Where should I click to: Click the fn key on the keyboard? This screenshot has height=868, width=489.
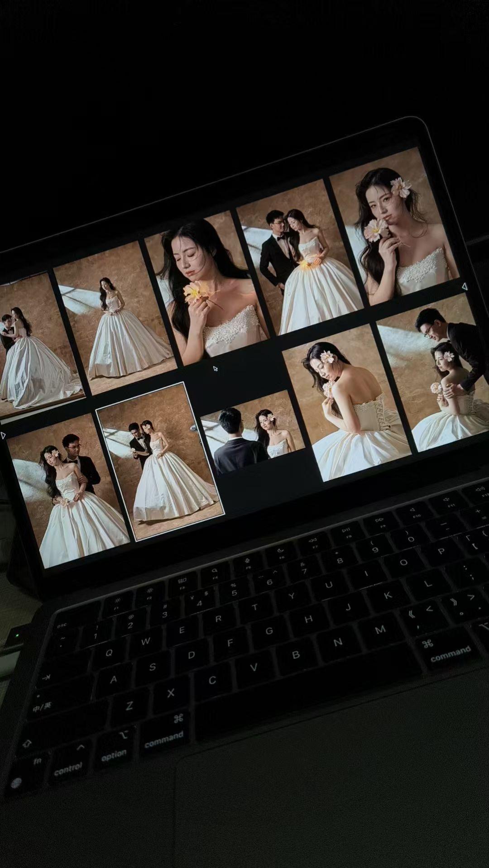[x=36, y=762]
